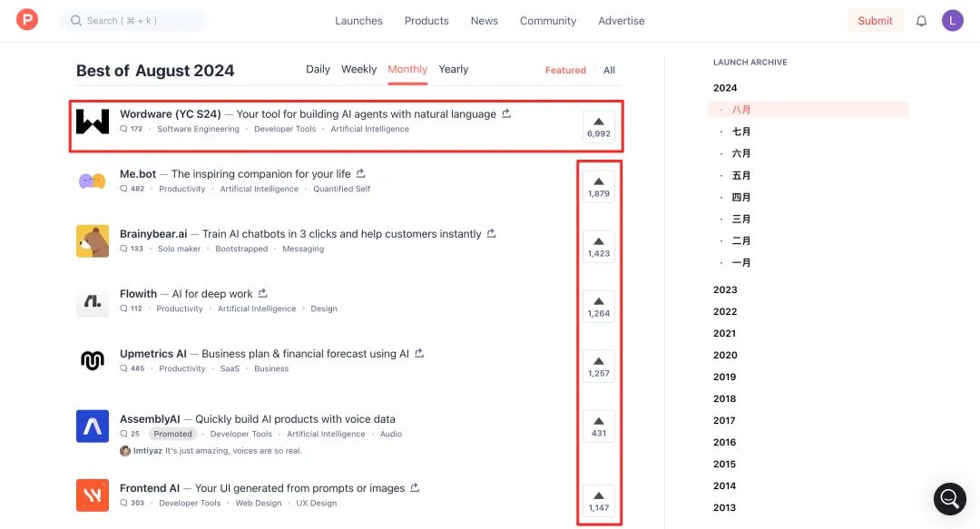Expand the 2023 archive year

[725, 289]
